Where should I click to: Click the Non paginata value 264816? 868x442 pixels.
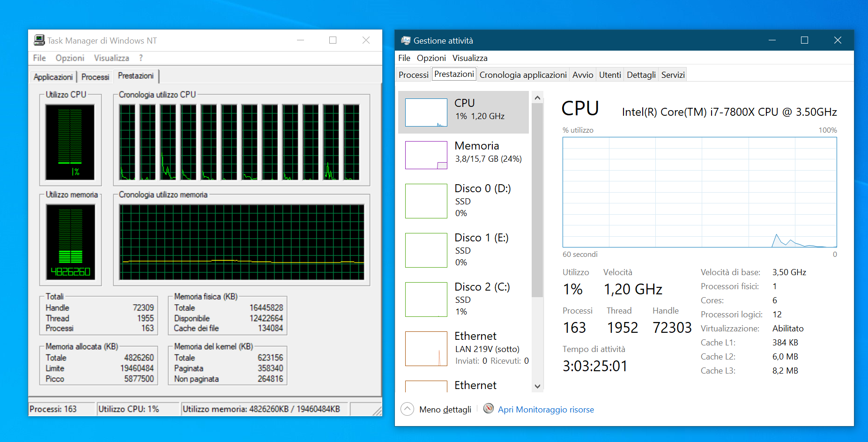270,379
